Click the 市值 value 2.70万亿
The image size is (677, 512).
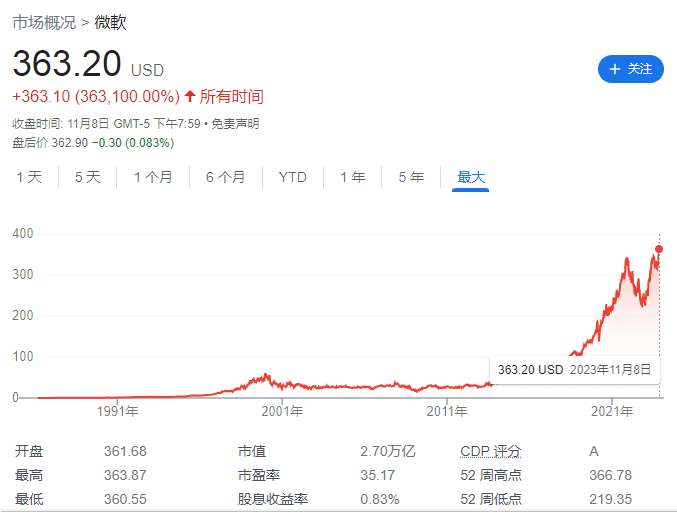(388, 452)
